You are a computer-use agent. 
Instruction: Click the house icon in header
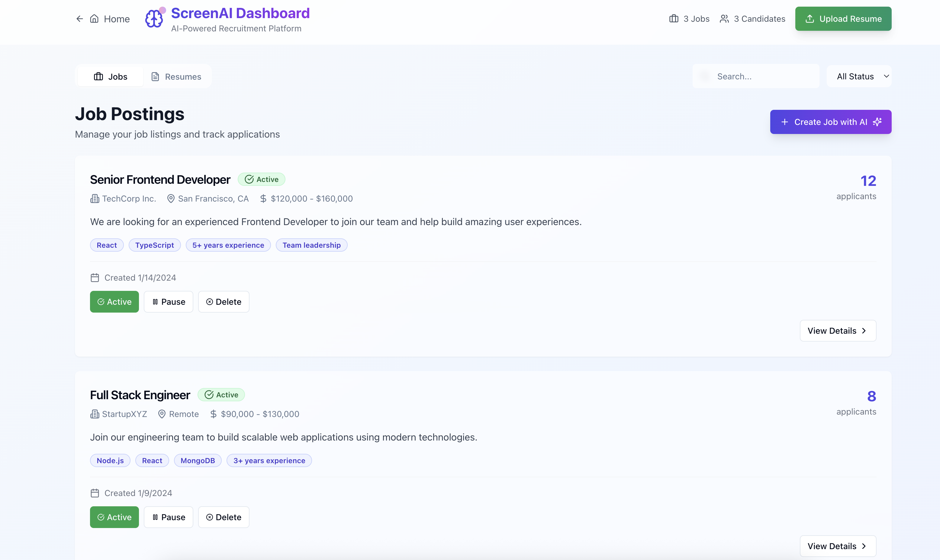point(95,19)
